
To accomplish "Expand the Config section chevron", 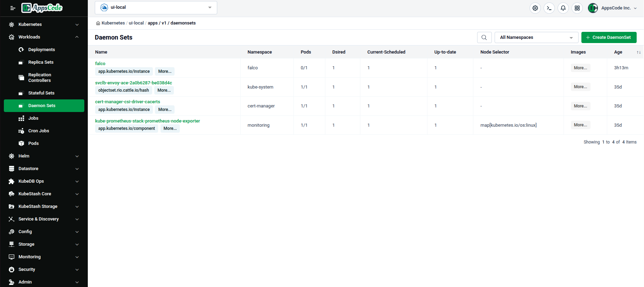I will (x=77, y=232).
